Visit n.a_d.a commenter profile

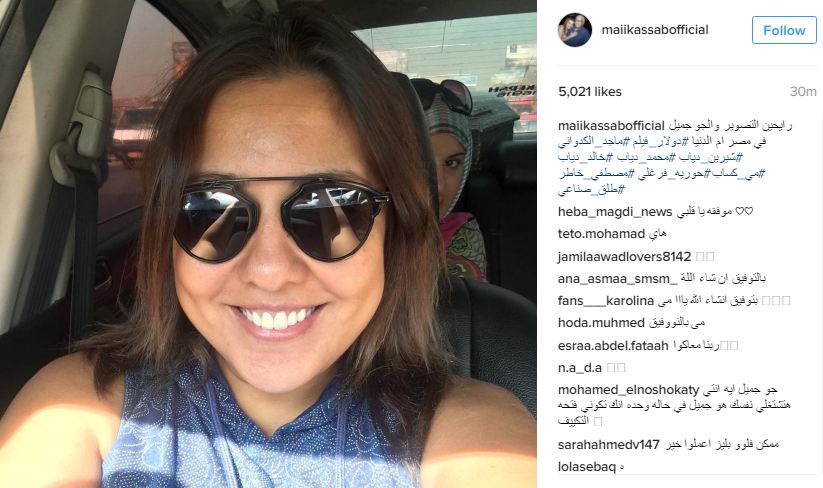pos(579,368)
